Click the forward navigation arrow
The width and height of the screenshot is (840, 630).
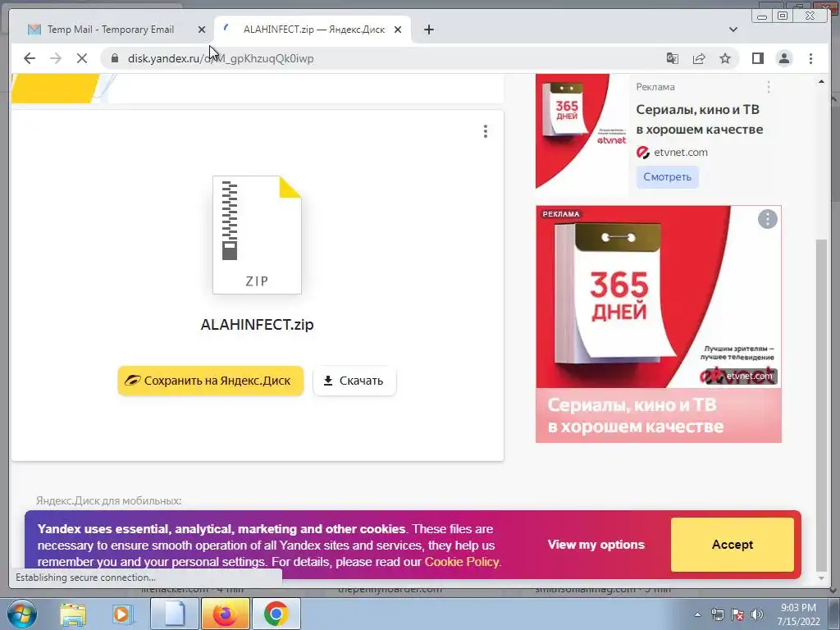pos(56,58)
